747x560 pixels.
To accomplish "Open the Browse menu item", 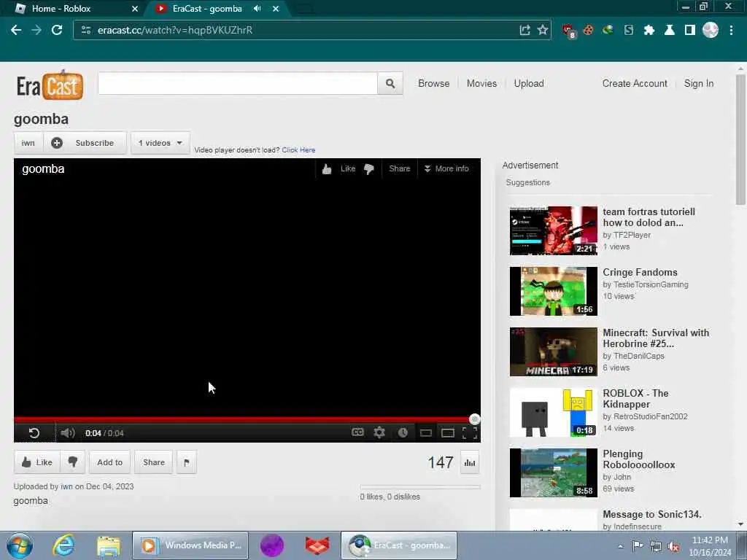I will coord(433,83).
